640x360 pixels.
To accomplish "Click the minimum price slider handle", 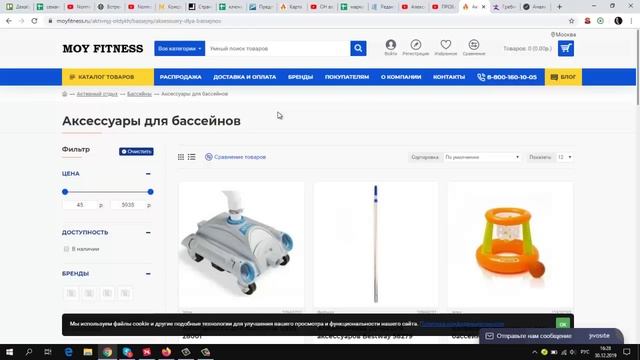I will 65,192.
